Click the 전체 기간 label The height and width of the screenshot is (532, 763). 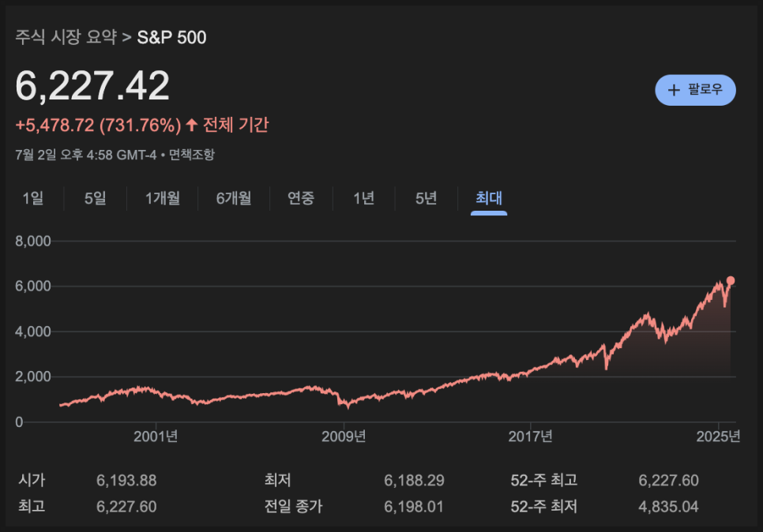[x=236, y=125]
